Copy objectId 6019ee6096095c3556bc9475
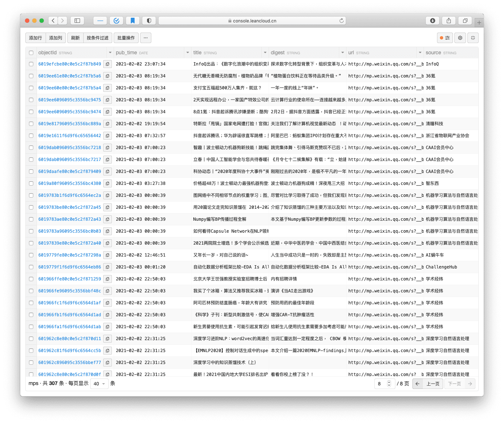This screenshot has height=423, width=504. point(108,100)
